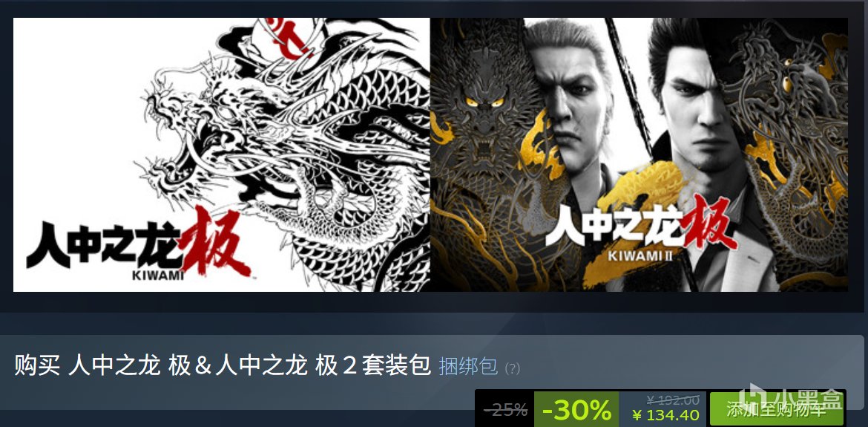Open the 人中之龙 极 KIWAMI II banner image
The image size is (868, 427).
tap(639, 154)
